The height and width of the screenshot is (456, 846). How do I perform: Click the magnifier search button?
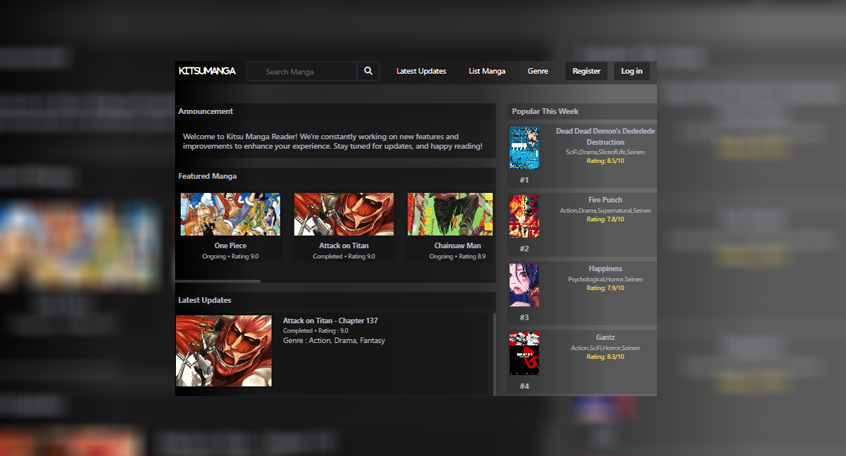(x=368, y=71)
